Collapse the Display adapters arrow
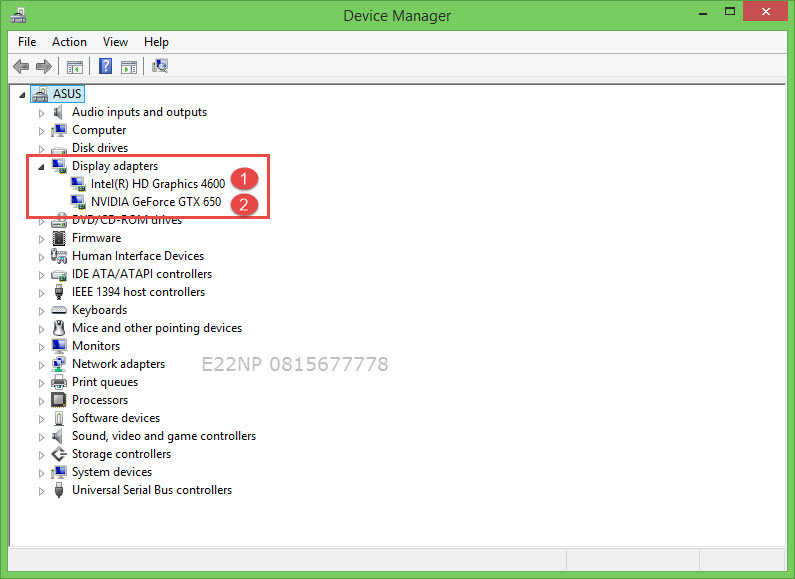The width and height of the screenshot is (795, 579). [42, 167]
